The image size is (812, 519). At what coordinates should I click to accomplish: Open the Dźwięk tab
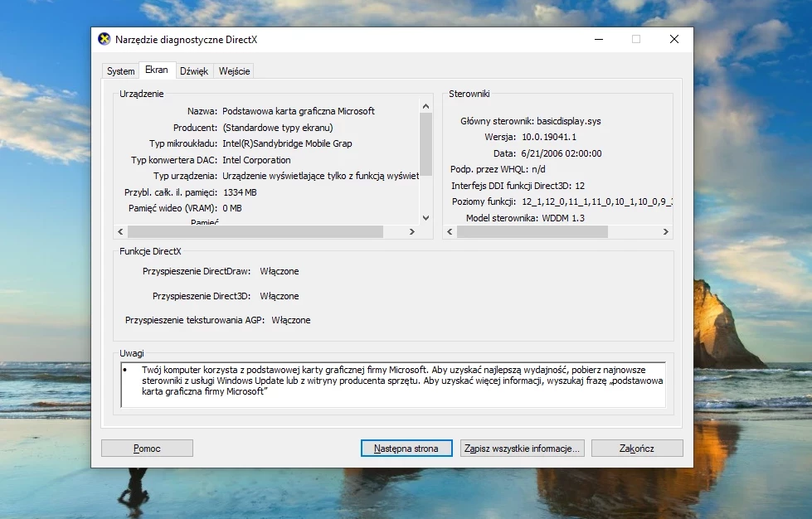[194, 71]
